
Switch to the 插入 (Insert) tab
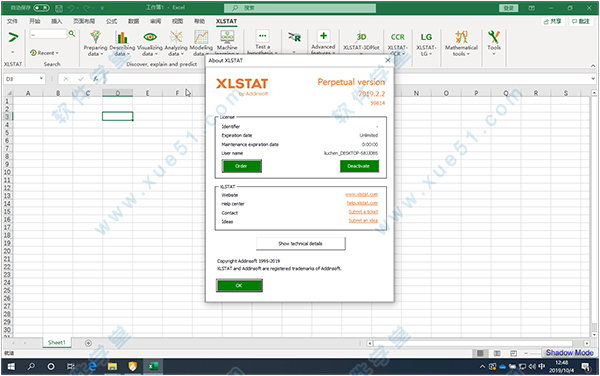click(57, 21)
